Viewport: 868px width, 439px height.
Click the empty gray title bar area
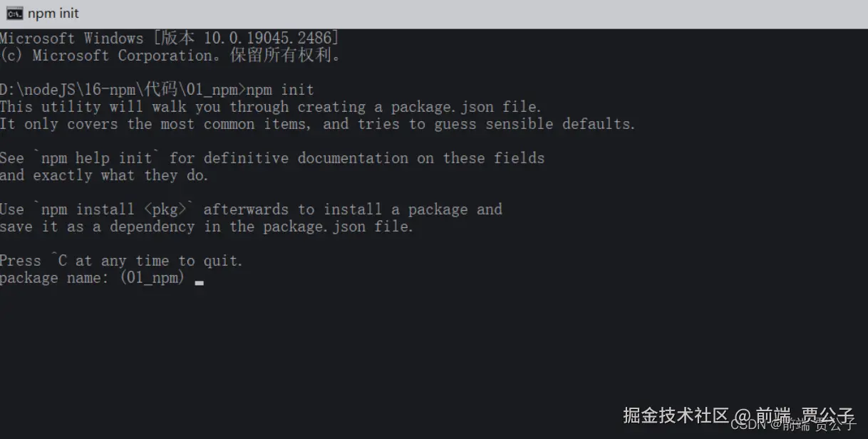(470, 14)
